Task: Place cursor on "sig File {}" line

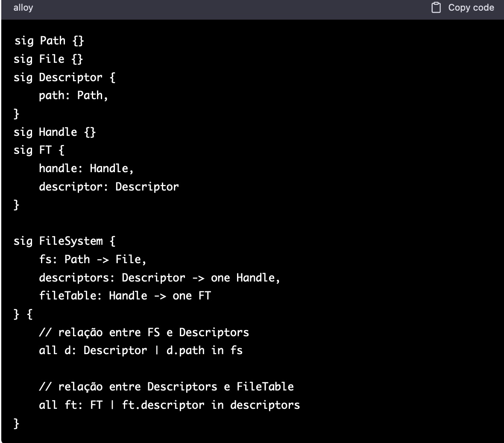Action: 48,59
